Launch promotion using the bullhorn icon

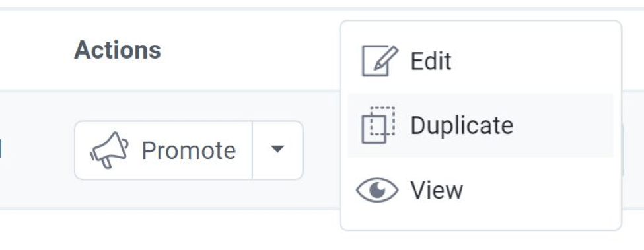tap(109, 150)
